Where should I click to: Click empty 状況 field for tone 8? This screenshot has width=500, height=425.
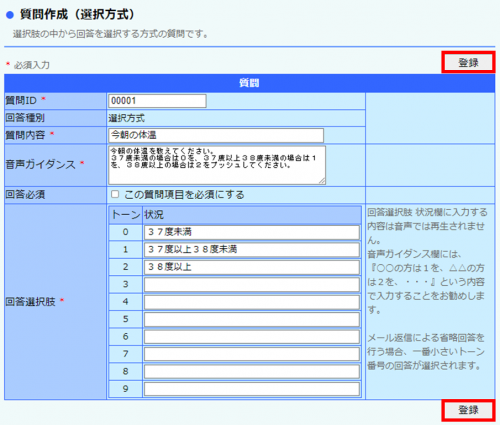coord(252,371)
